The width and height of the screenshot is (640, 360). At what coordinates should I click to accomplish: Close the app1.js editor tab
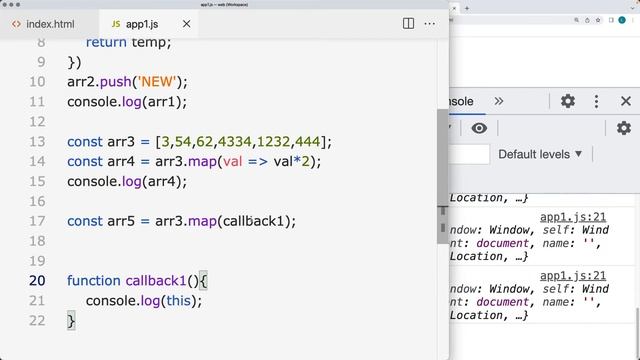coord(187,24)
